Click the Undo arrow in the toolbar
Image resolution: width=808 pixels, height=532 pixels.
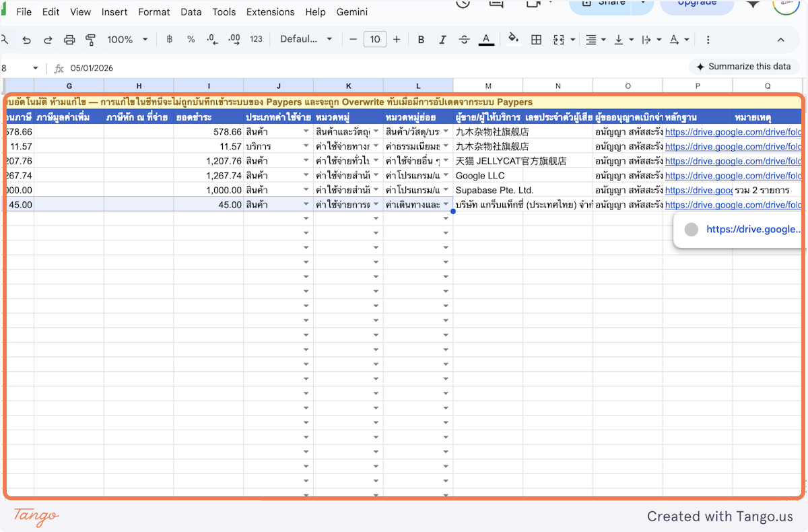(26, 40)
